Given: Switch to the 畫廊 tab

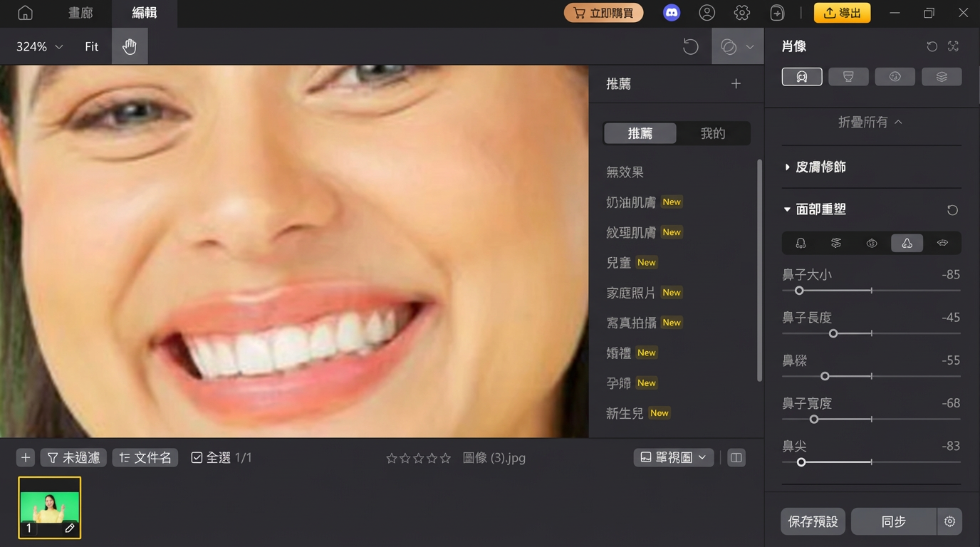Looking at the screenshot, I should [x=80, y=13].
